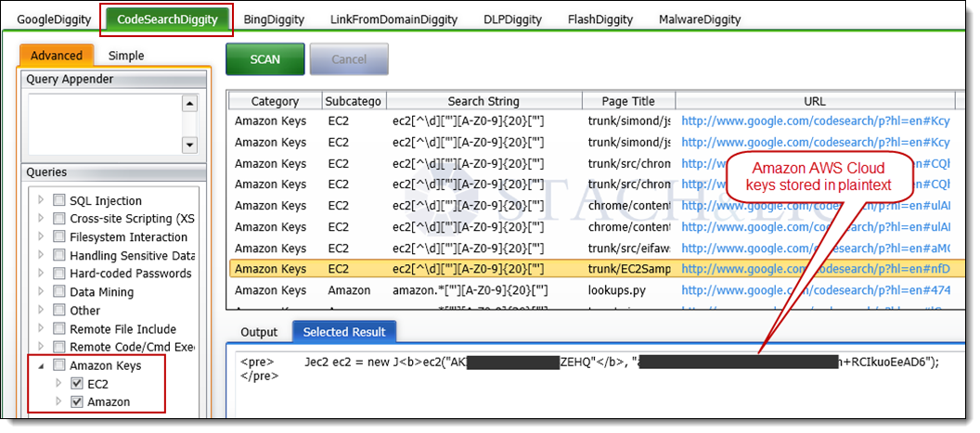
Task: Collapse the Amazon Keys tree node
Action: click(x=41, y=365)
